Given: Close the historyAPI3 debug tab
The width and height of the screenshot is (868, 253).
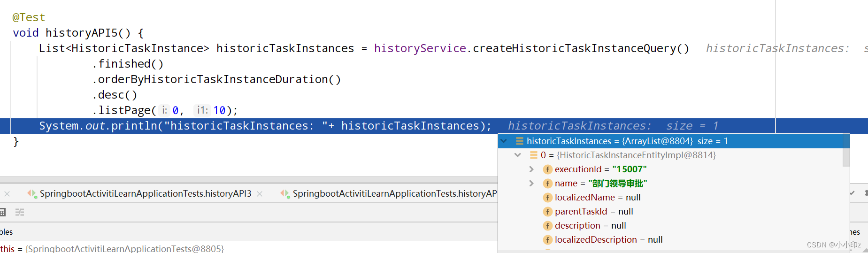Looking at the screenshot, I should (x=260, y=194).
